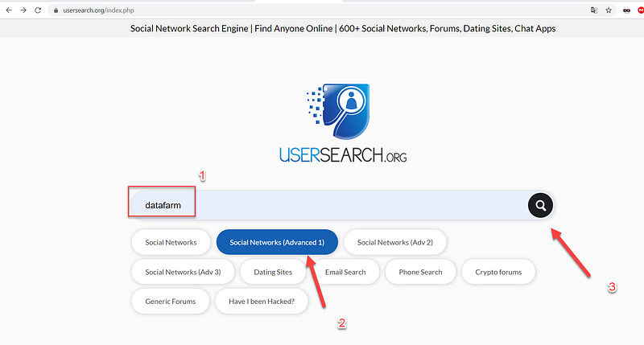Select Social Networks (Adv 3) category
This screenshot has height=345, width=644.
183,272
